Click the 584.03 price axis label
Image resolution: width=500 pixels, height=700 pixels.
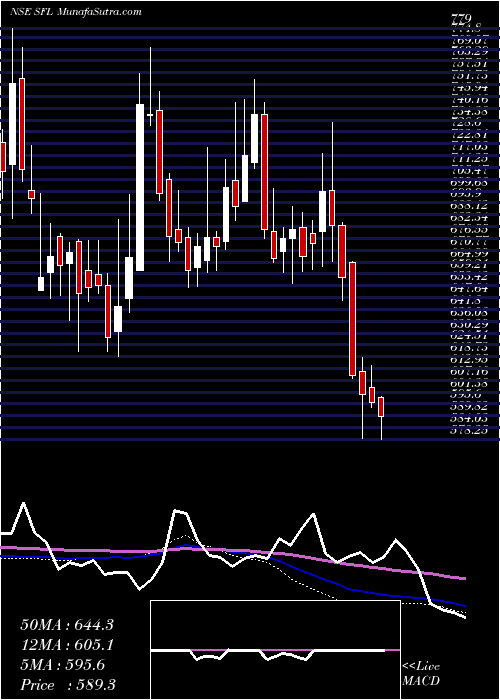(x=469, y=419)
